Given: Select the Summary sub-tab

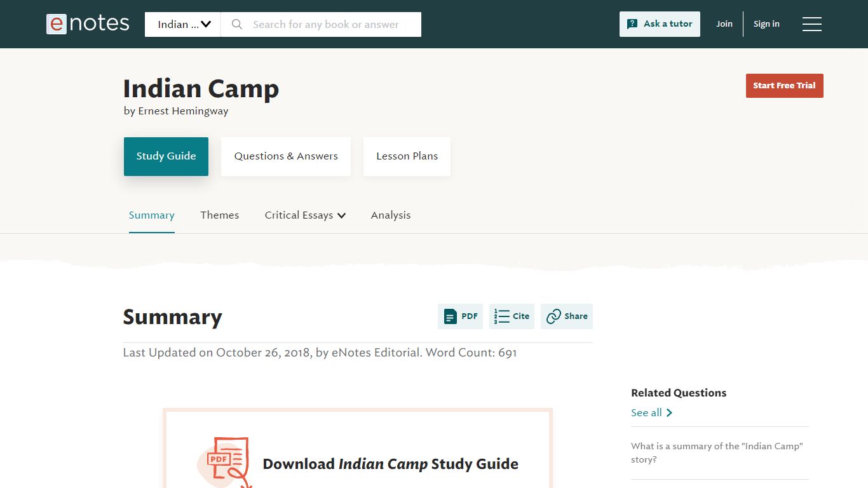Looking at the screenshot, I should click(151, 215).
